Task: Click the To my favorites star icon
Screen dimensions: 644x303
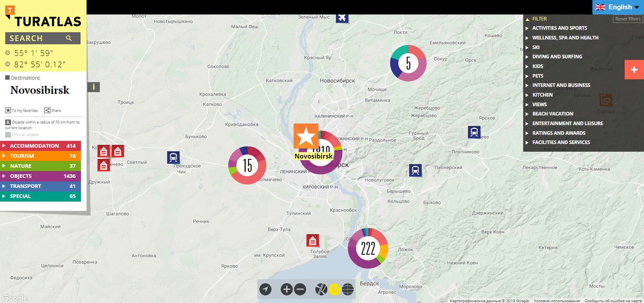Action: pyautogui.click(x=8, y=110)
